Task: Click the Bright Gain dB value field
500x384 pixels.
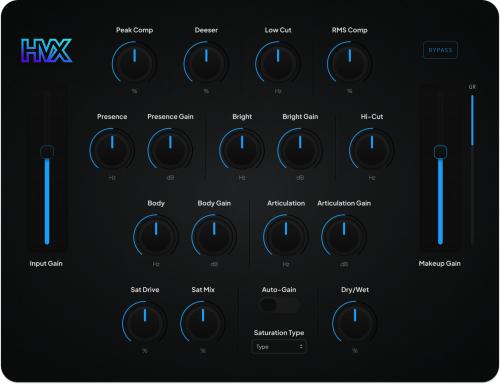Action: [300, 178]
